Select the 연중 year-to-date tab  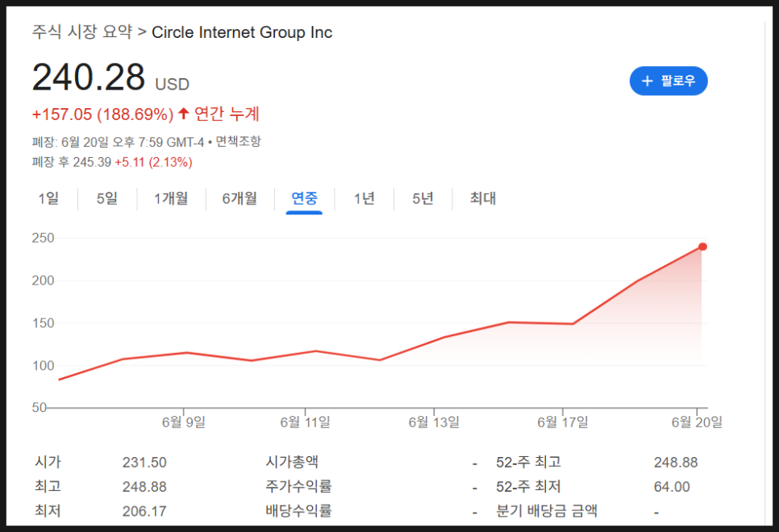304,198
